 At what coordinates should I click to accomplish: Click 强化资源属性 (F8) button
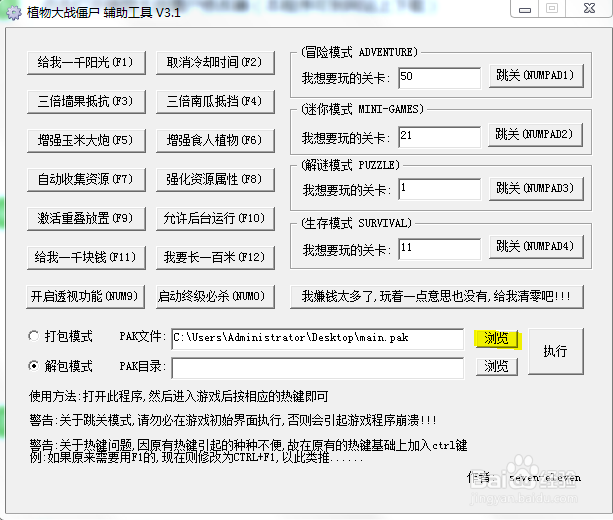pos(215,179)
